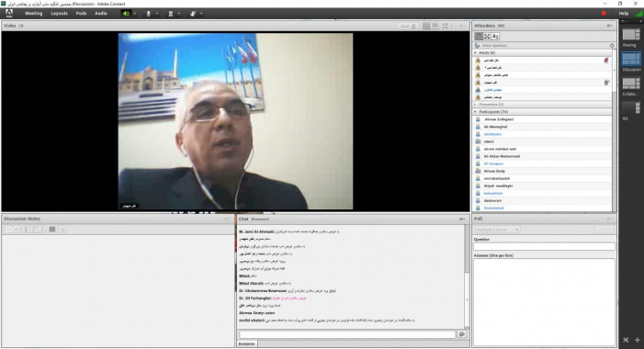Open the dropdown arrow beside the speaker icon
644x349 pixels.
click(x=135, y=14)
